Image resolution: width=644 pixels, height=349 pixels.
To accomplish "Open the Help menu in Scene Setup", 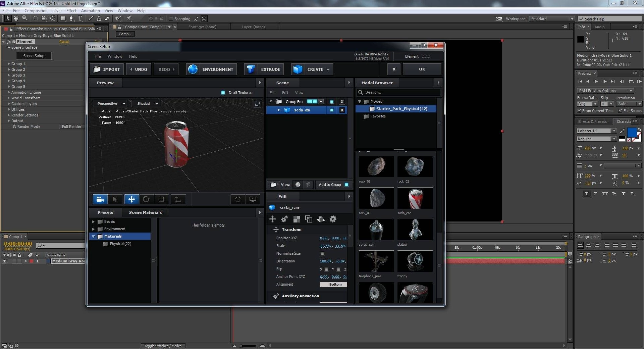I will click(x=133, y=56).
